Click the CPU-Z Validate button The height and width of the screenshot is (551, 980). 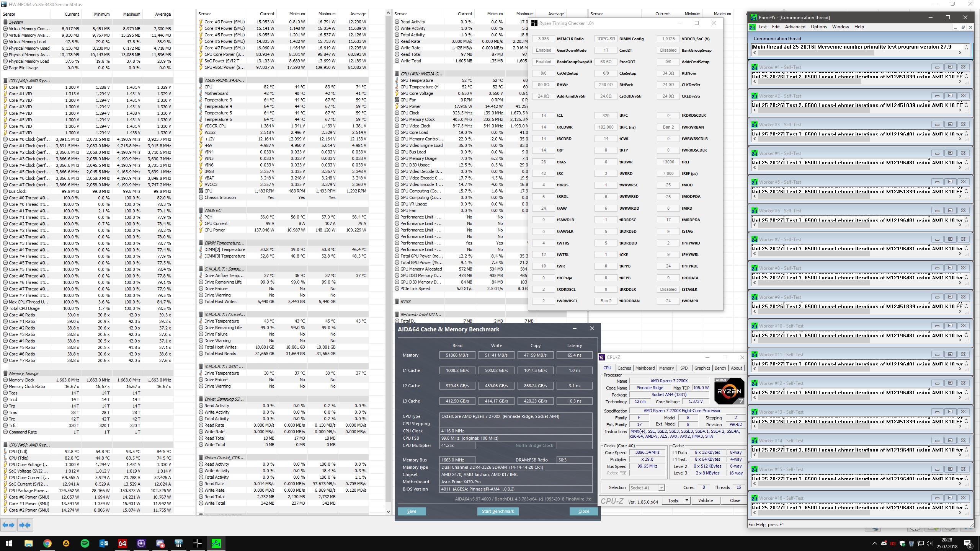[705, 500]
